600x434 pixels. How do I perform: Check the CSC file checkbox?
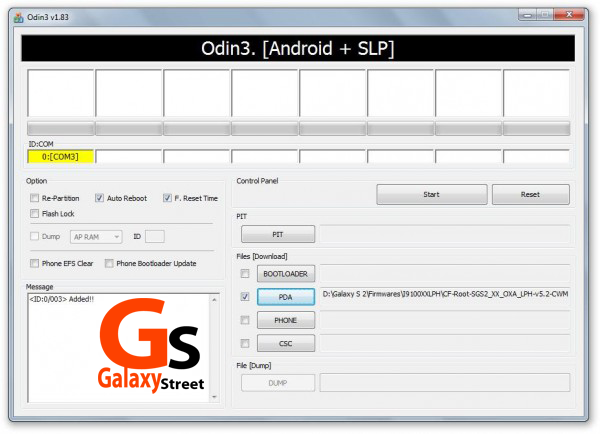pyautogui.click(x=245, y=343)
